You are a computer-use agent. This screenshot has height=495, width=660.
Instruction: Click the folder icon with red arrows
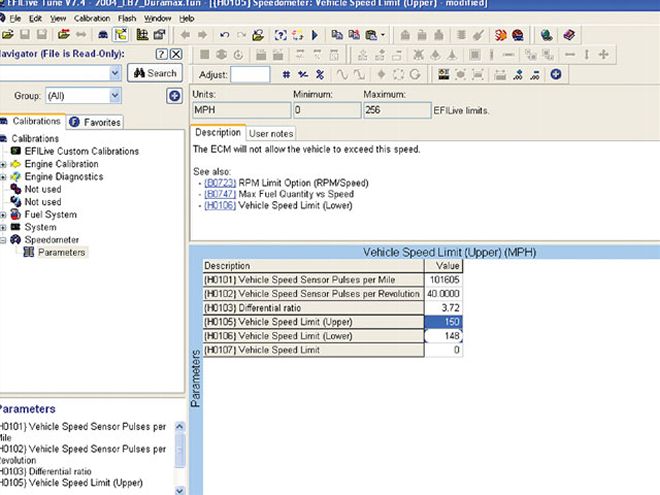(x=64, y=35)
